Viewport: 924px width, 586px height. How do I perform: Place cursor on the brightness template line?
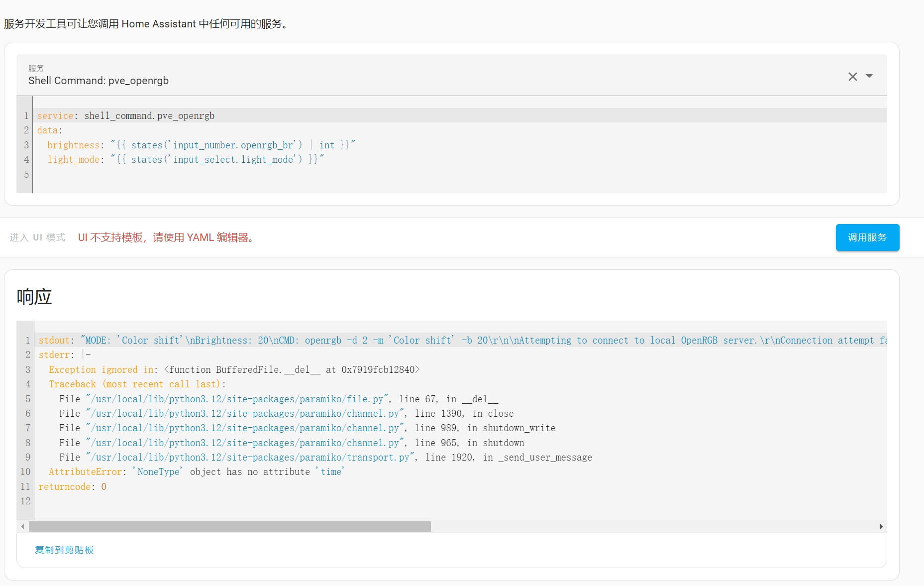(201, 145)
